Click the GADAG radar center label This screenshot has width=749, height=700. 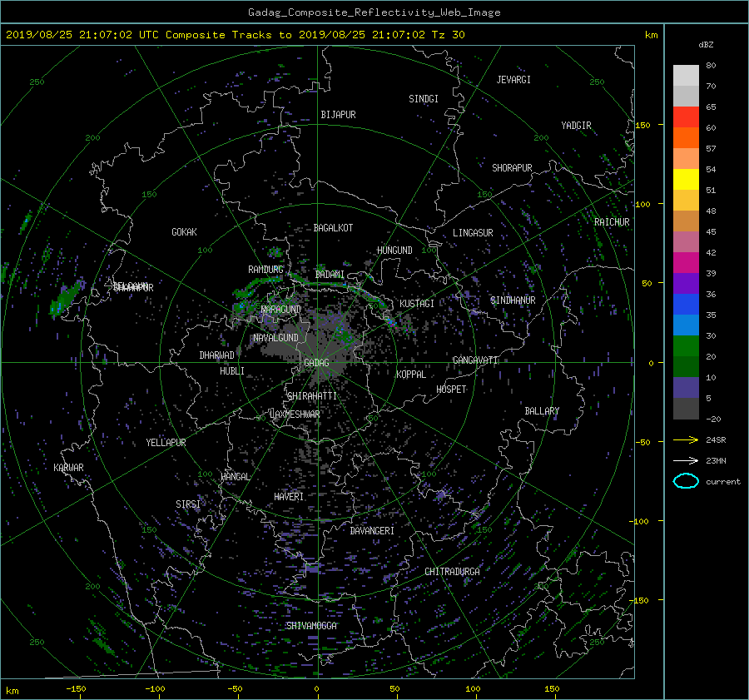click(316, 363)
